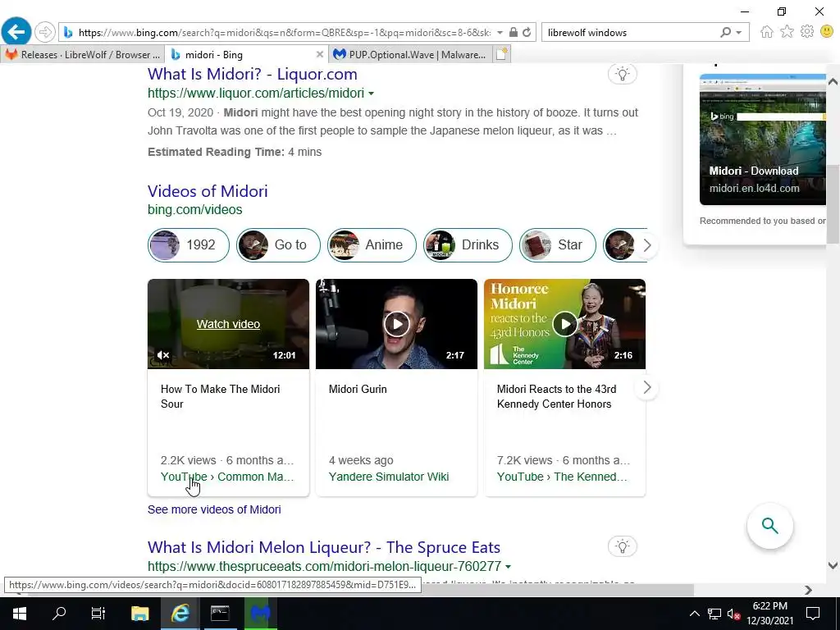Open 'See more videos of Midori' link

214,509
